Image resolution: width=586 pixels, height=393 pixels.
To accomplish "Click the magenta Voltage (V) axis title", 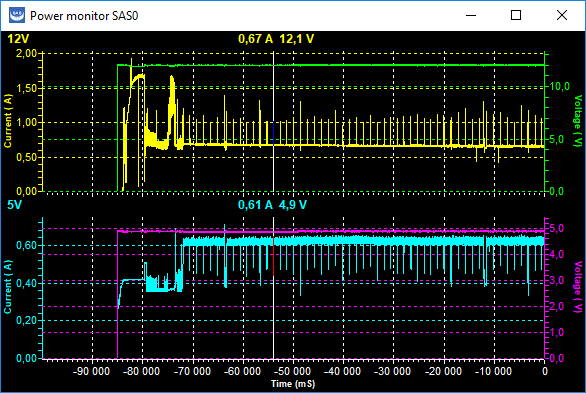I will click(x=578, y=287).
